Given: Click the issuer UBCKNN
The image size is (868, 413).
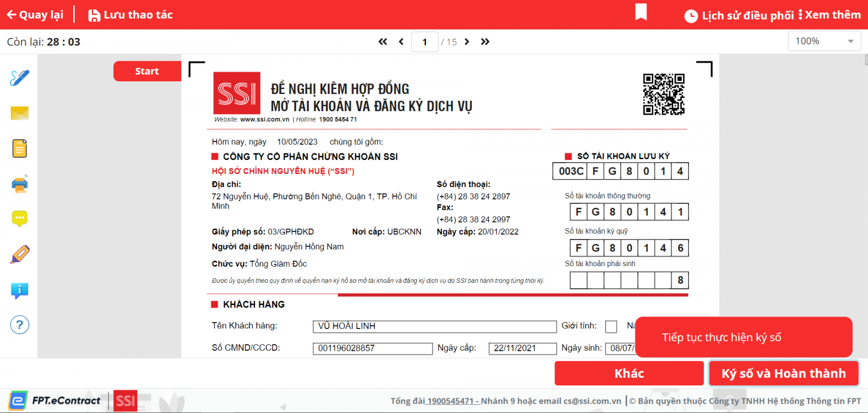Looking at the screenshot, I should coord(404,232).
